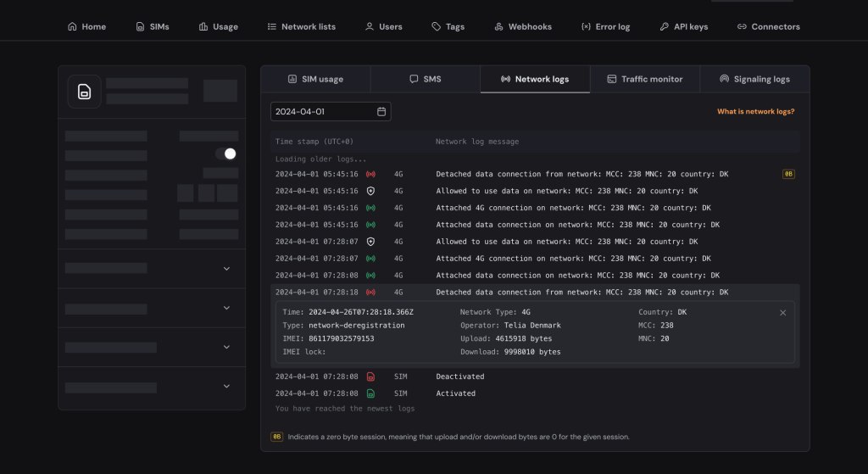Click green signal icon on 07:28:08 attached row
The image size is (868, 474).
point(370,276)
